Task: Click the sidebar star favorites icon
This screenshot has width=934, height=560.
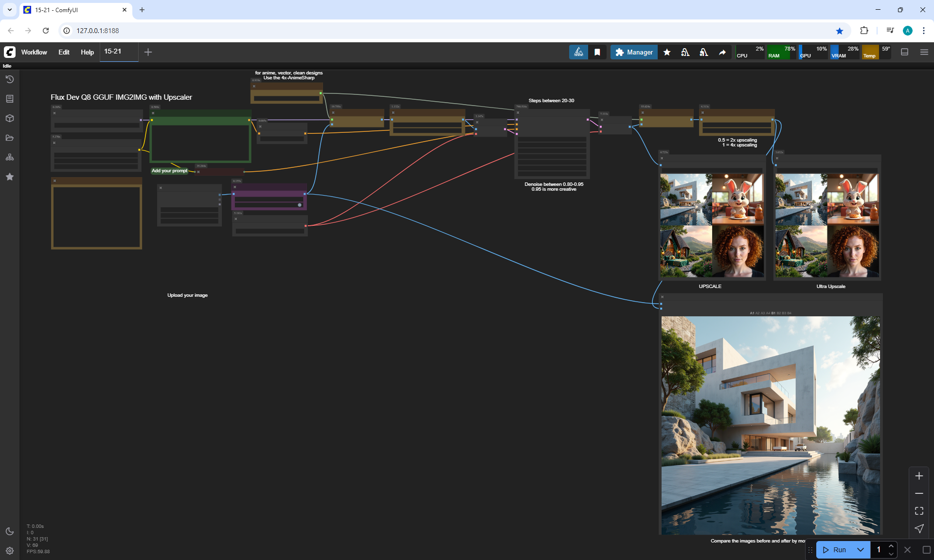Action: [x=10, y=177]
